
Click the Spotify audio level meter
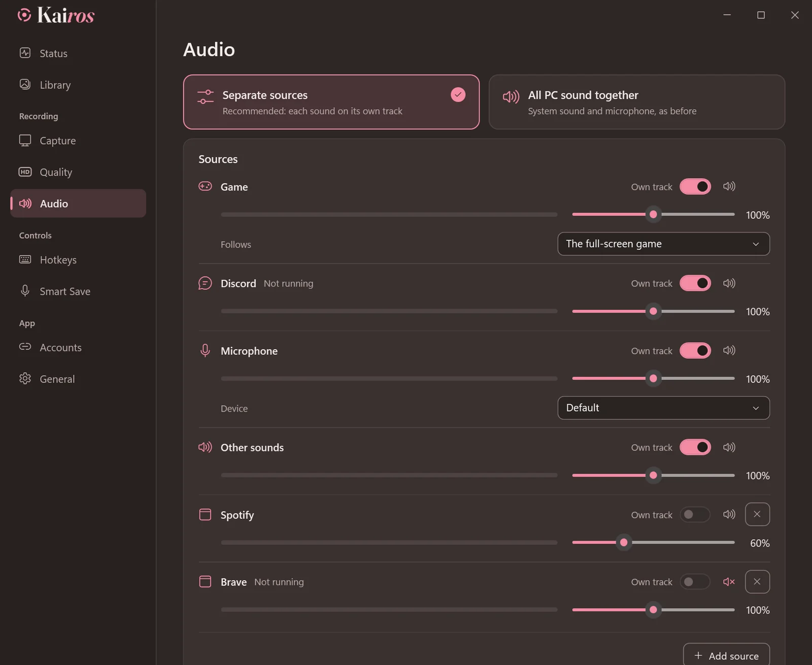[389, 542]
